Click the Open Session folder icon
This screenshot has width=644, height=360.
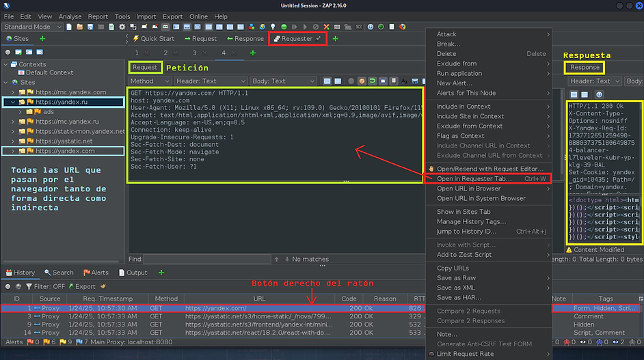(x=80, y=27)
